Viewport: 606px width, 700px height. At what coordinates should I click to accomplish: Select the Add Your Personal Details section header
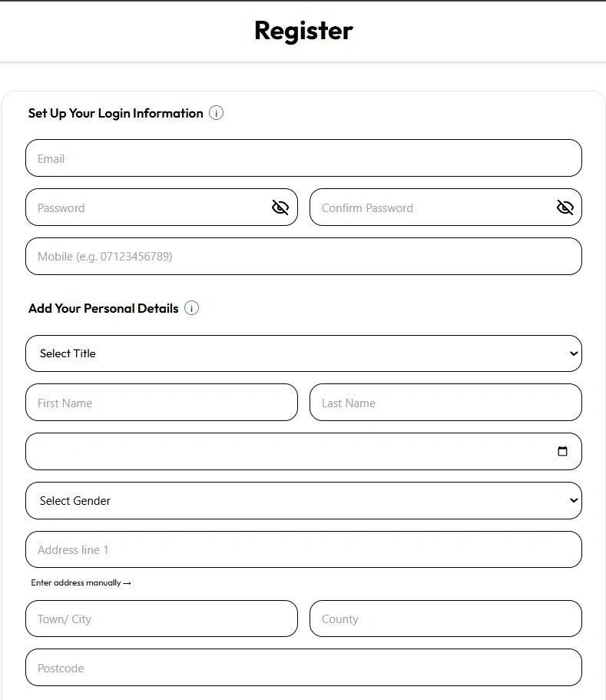pos(104,307)
